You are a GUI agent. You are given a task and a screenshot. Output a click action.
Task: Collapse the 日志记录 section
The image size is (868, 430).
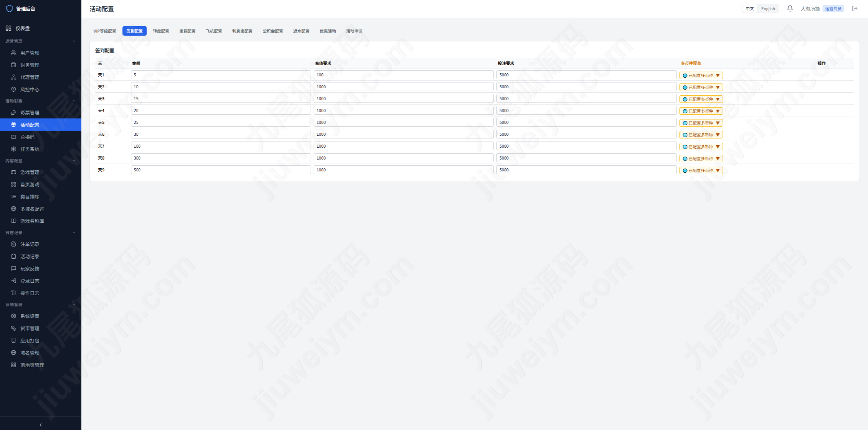[x=74, y=232]
